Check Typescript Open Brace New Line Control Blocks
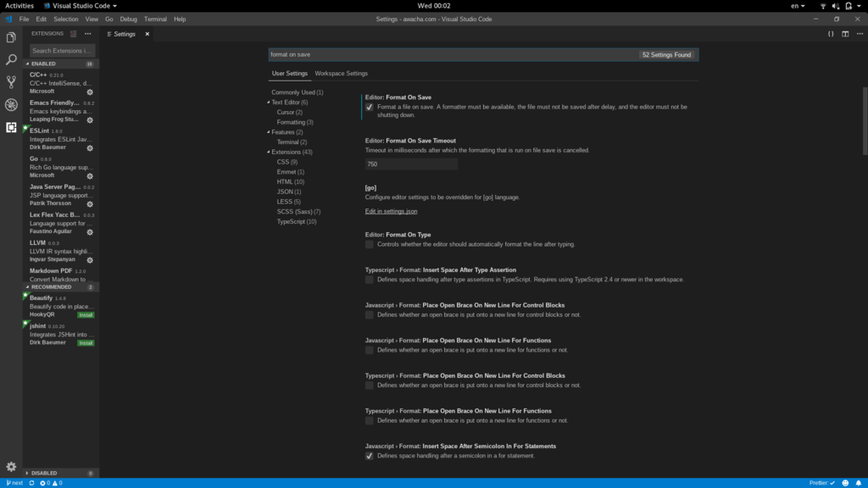This screenshot has height=488, width=868. (x=370, y=385)
